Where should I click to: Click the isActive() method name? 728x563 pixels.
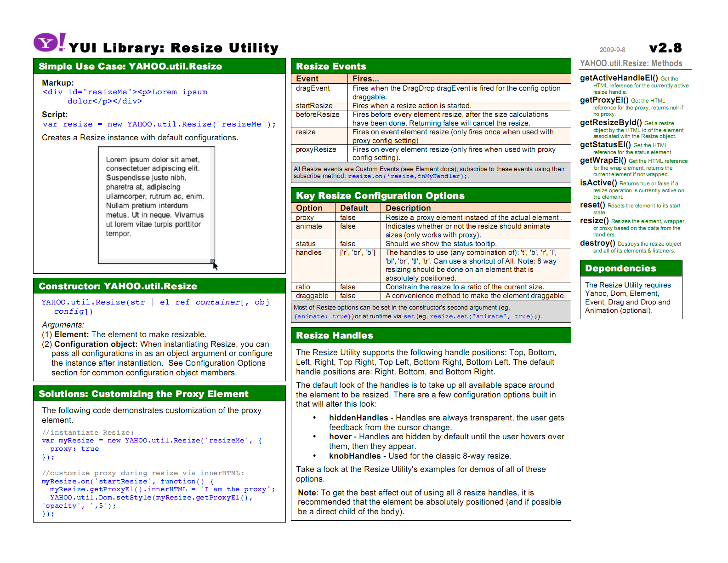click(598, 183)
